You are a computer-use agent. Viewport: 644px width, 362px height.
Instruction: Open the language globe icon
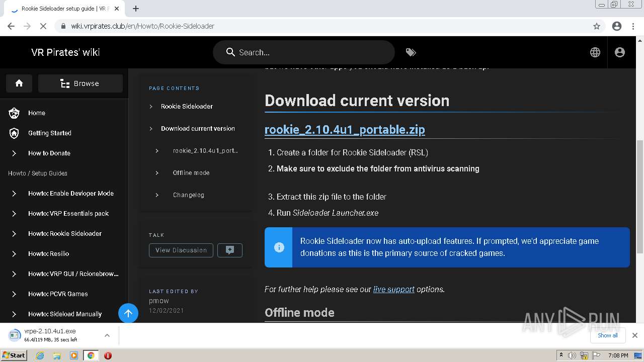tap(595, 52)
